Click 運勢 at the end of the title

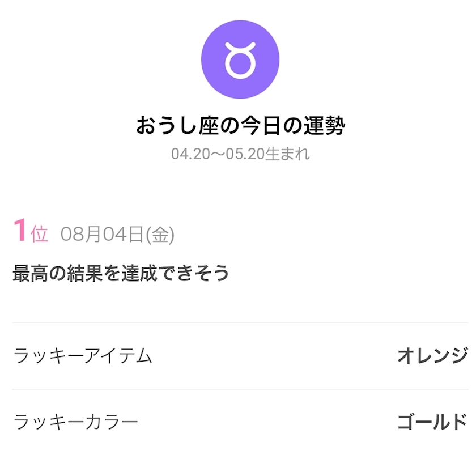(324, 125)
